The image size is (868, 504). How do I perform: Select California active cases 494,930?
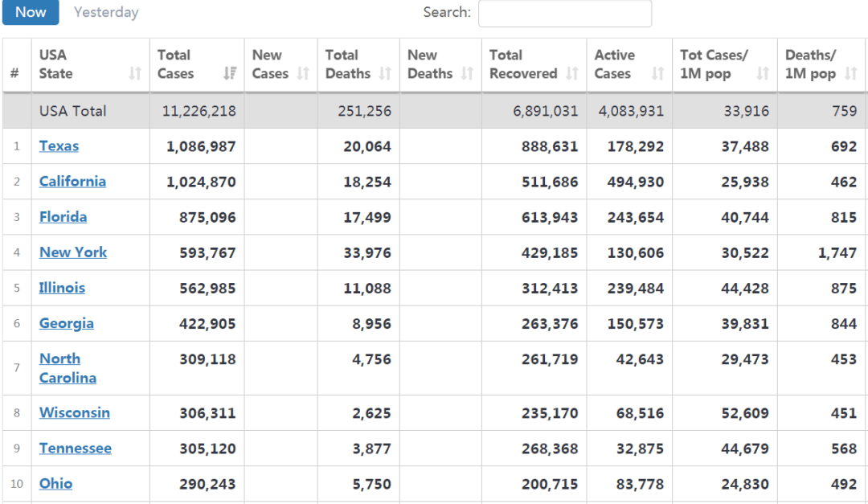coord(636,182)
